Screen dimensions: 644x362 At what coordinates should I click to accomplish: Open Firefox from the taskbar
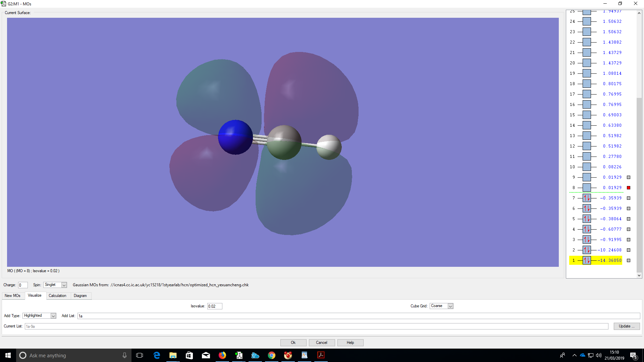(222, 355)
